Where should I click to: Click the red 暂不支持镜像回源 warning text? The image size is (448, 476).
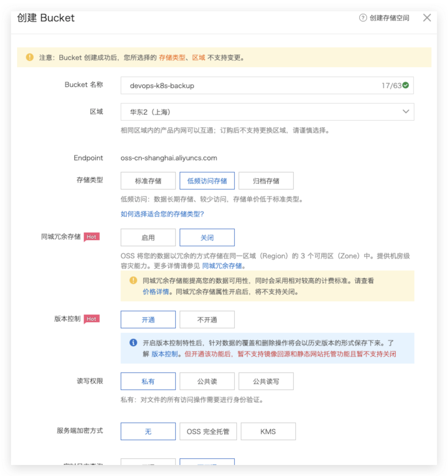[x=290, y=354]
